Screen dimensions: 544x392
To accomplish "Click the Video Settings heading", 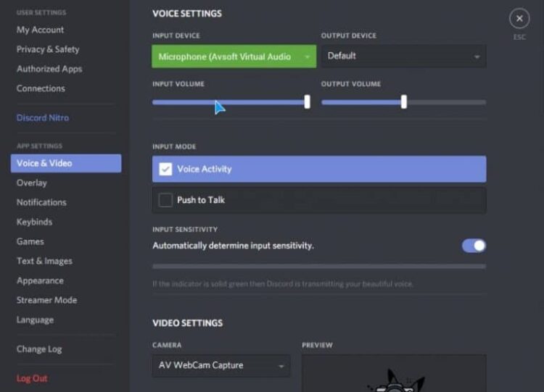I will [187, 323].
